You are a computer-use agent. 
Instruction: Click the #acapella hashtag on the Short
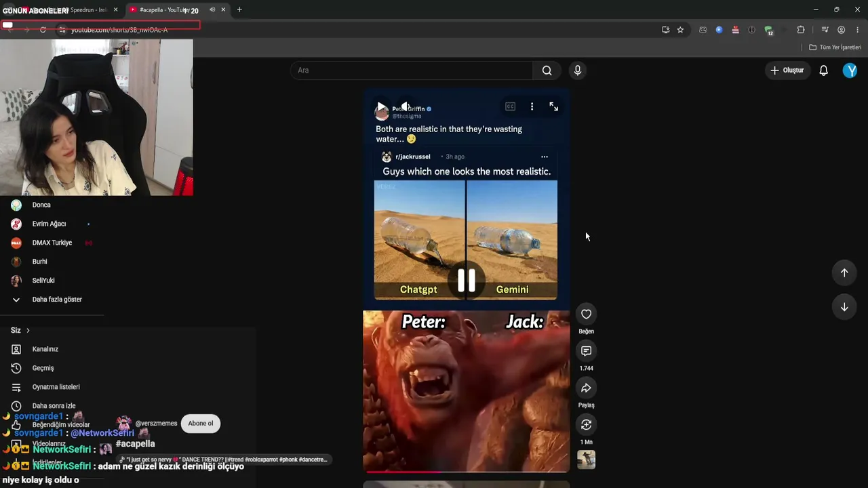pyautogui.click(x=136, y=444)
